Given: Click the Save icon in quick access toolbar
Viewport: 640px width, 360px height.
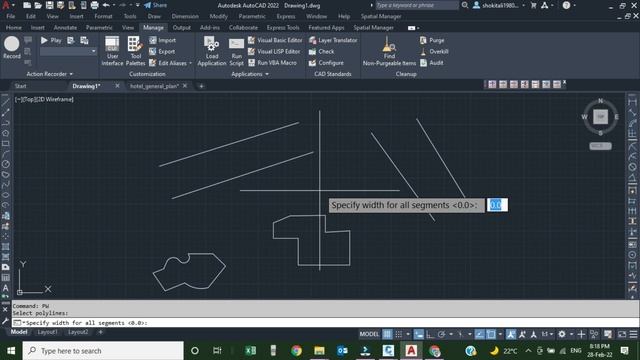Looking at the screenshot, I should [49, 5].
